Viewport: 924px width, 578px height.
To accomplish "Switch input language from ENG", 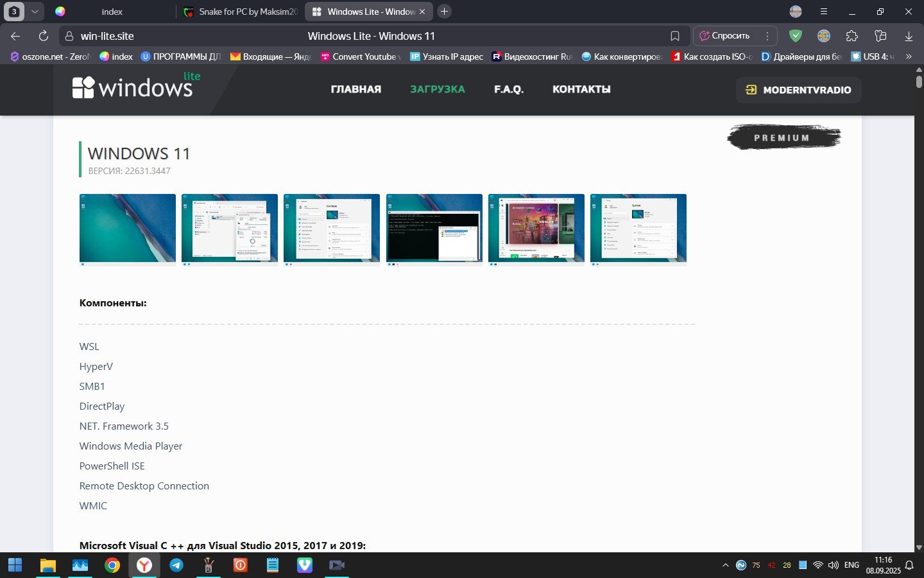I will click(852, 565).
